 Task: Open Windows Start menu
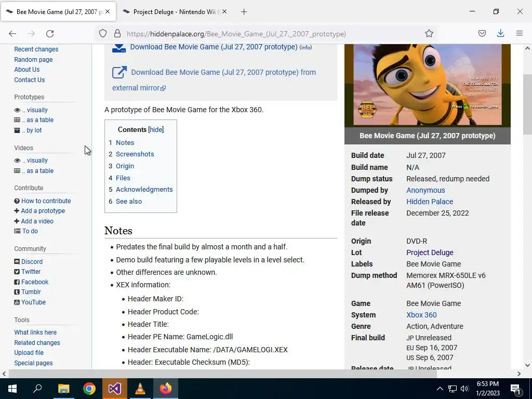tap(12, 389)
